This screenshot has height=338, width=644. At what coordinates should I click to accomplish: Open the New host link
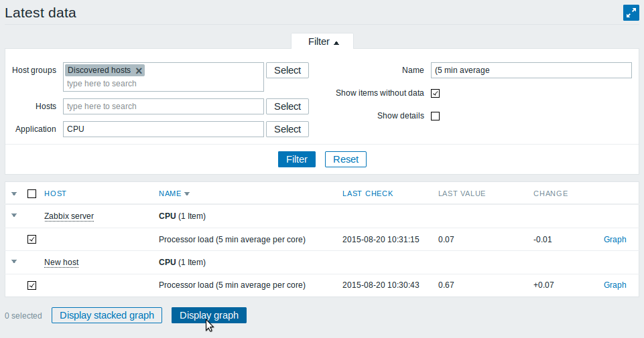[62, 262]
